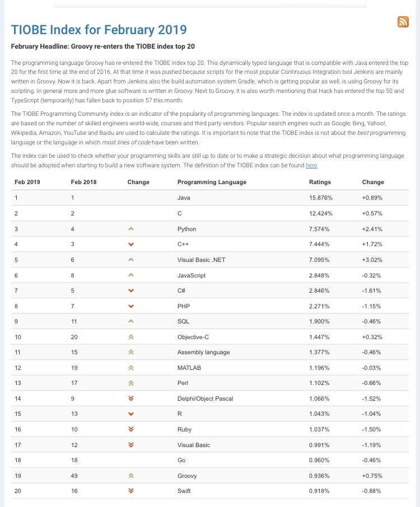Click the down arrow beside C#
Image resolution: width=420 pixels, height=507 pixels.
(x=130, y=290)
